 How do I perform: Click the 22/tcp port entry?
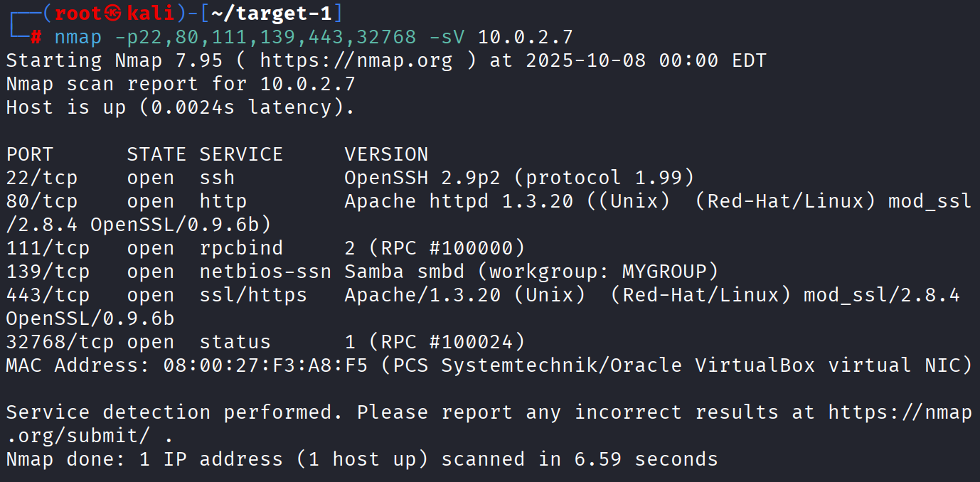(42, 178)
